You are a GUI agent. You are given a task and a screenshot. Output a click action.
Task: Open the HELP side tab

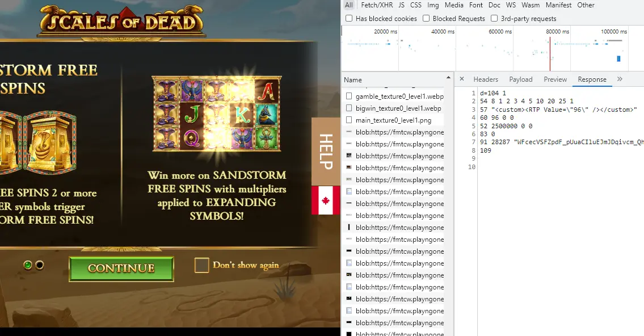pos(326,151)
